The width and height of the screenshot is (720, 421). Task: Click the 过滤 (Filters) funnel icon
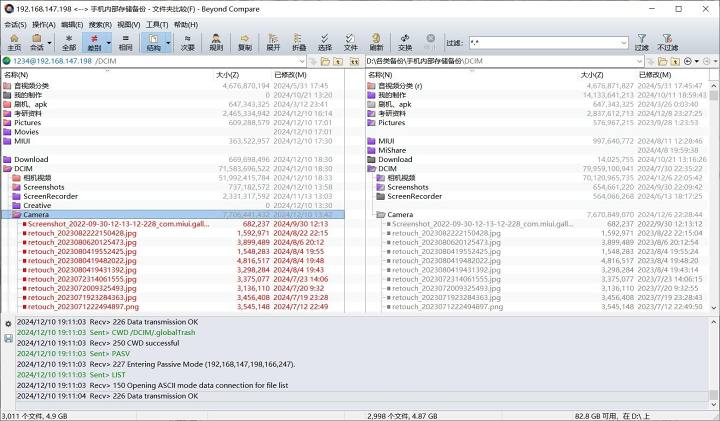(641, 42)
